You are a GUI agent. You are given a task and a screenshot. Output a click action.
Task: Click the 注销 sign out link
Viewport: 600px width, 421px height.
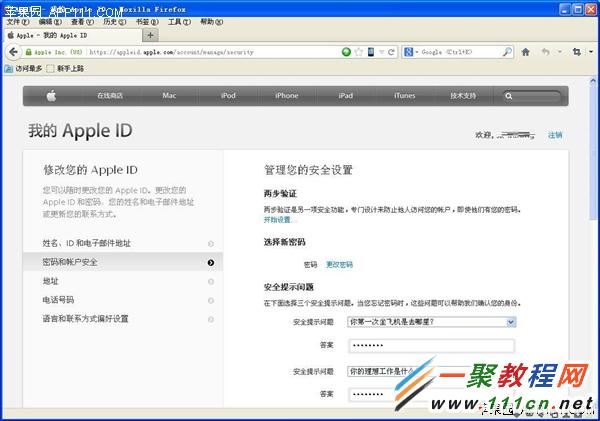[555, 135]
